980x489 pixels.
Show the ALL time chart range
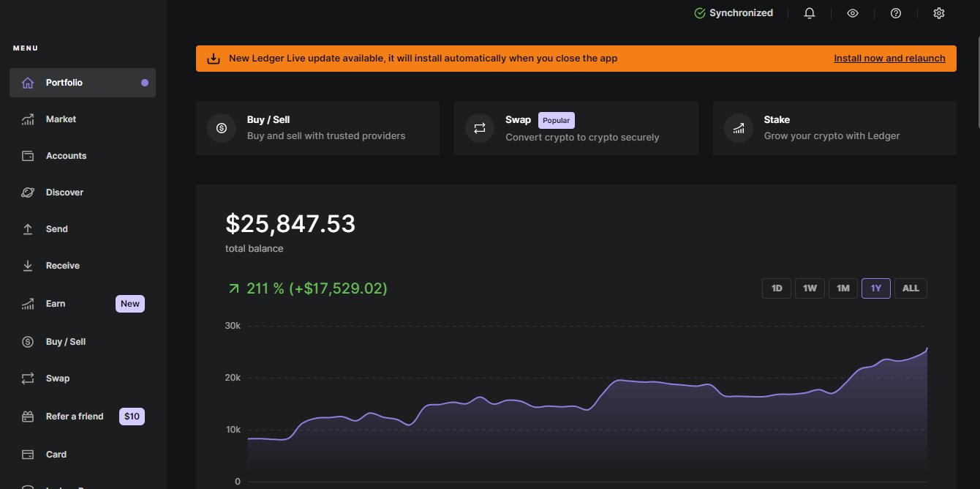pyautogui.click(x=911, y=288)
